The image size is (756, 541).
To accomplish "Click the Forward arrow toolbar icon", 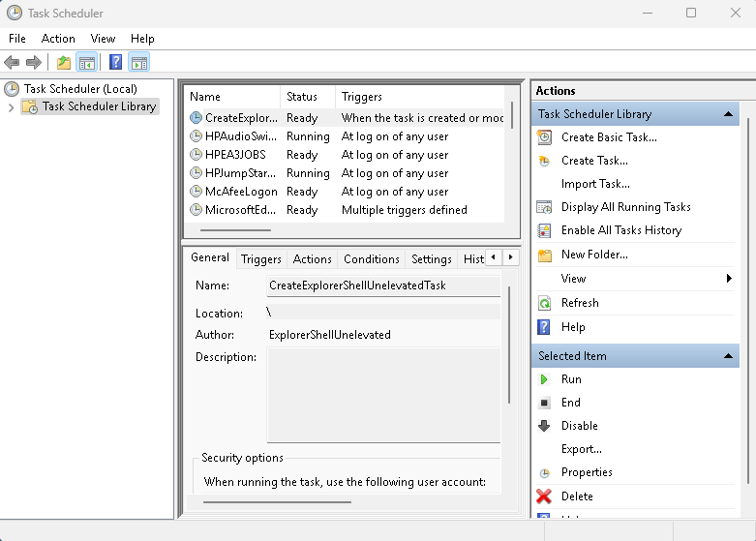I will pyautogui.click(x=34, y=62).
